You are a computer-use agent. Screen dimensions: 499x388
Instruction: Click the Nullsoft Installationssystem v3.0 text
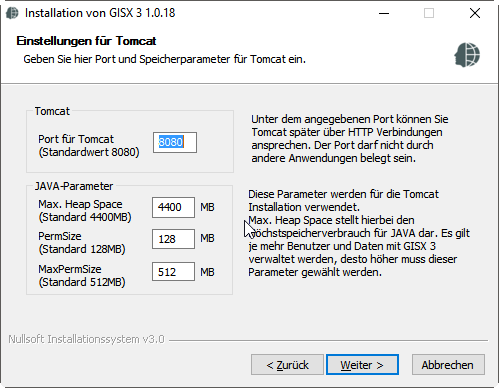(x=86, y=339)
